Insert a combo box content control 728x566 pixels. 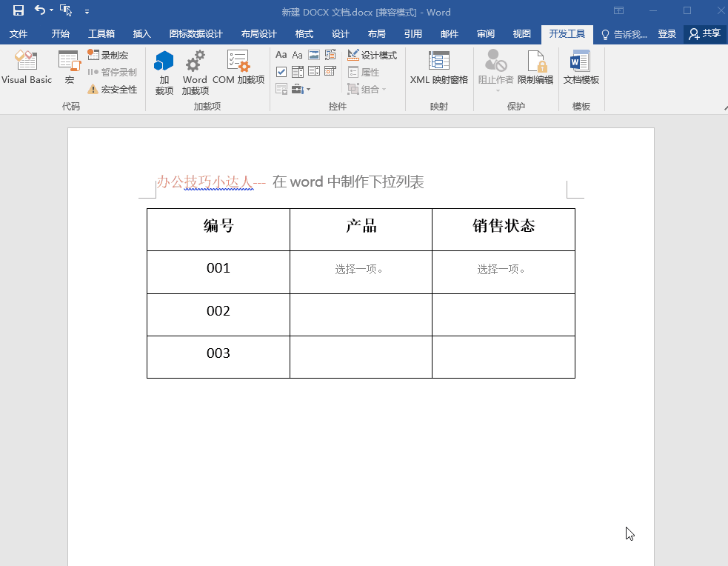(297, 72)
